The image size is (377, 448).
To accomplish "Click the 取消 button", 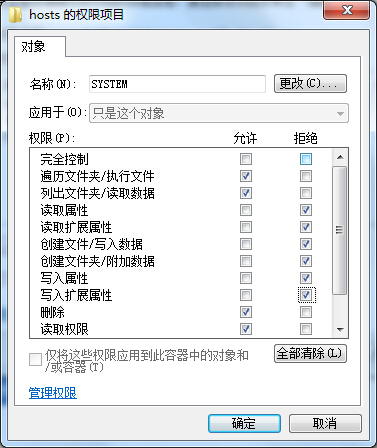I will tap(325, 423).
